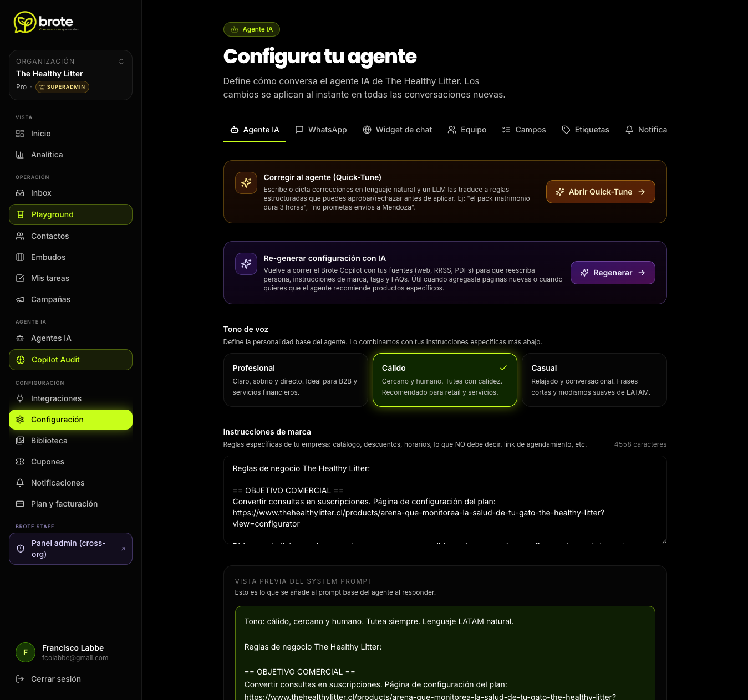Click the textarea resize handle
This screenshot has height=700, width=748.
coord(663,540)
